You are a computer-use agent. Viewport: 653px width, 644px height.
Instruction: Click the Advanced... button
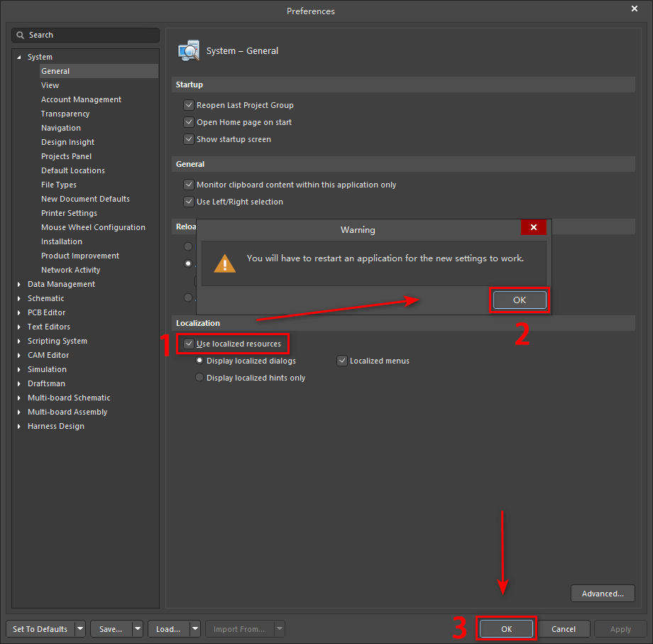click(603, 593)
